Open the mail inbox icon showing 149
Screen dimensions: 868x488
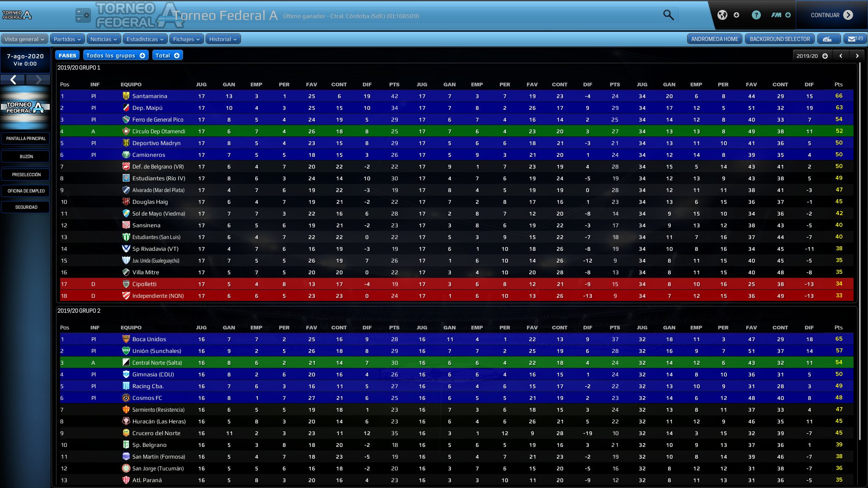[855, 39]
